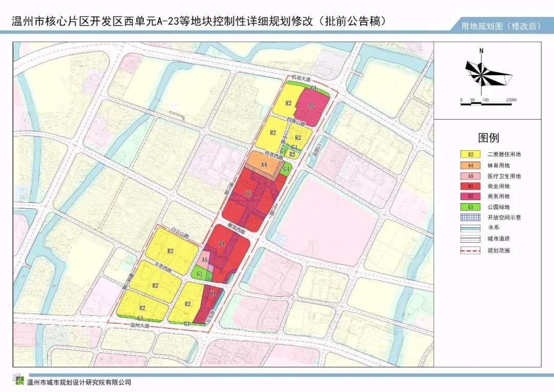Select the pink A5 medical land swatch

[x=470, y=176]
